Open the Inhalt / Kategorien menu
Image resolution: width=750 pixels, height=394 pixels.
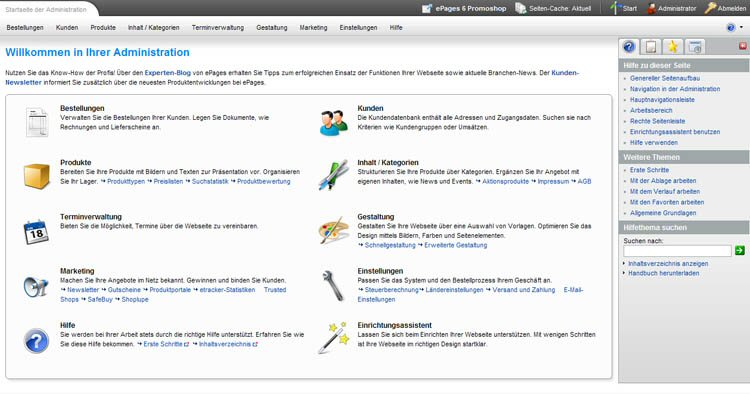(x=154, y=28)
